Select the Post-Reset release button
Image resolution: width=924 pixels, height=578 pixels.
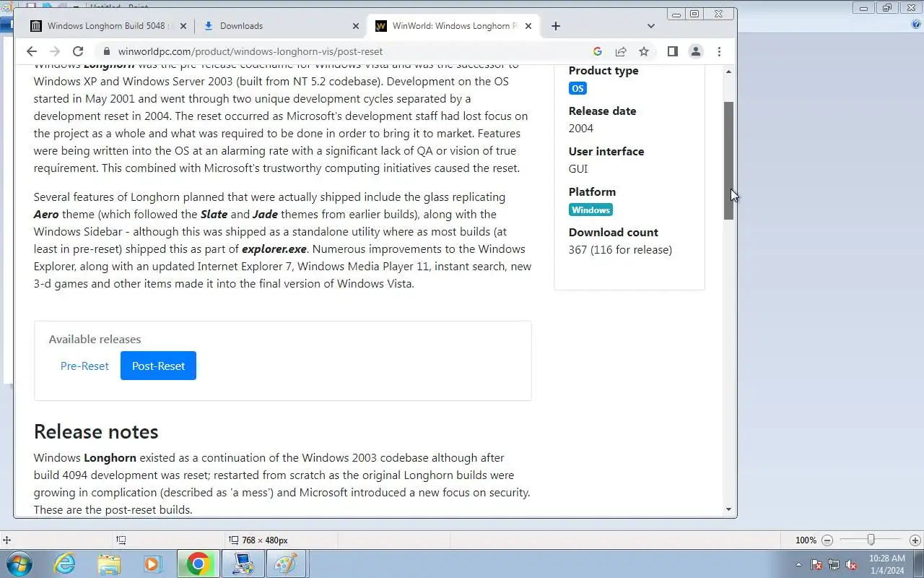pos(158,366)
